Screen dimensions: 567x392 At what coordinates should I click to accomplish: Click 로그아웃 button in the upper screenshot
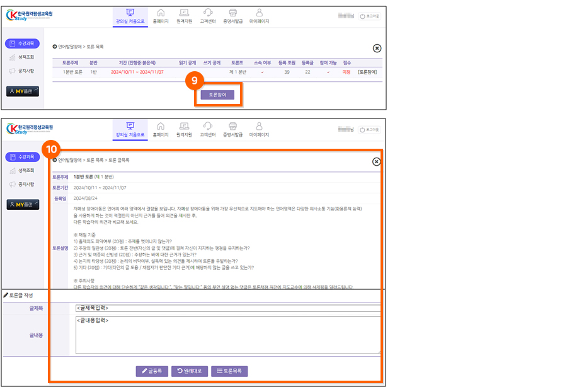click(x=370, y=16)
